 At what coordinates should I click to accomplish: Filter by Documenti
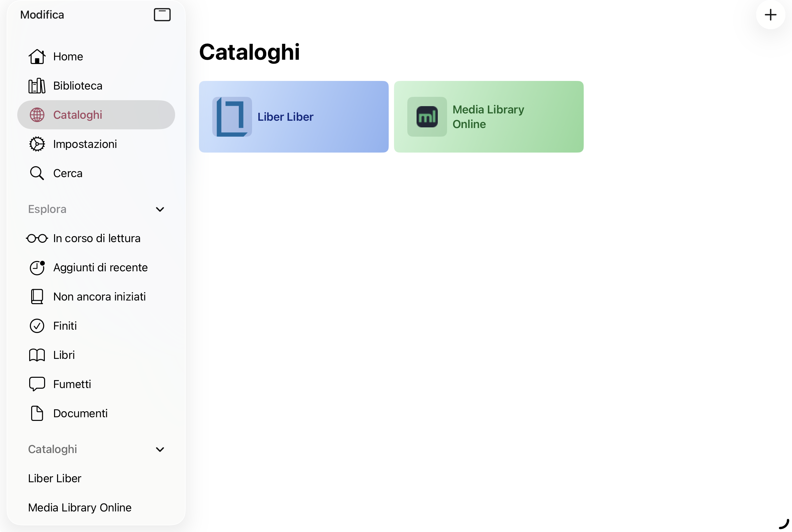pyautogui.click(x=96, y=414)
